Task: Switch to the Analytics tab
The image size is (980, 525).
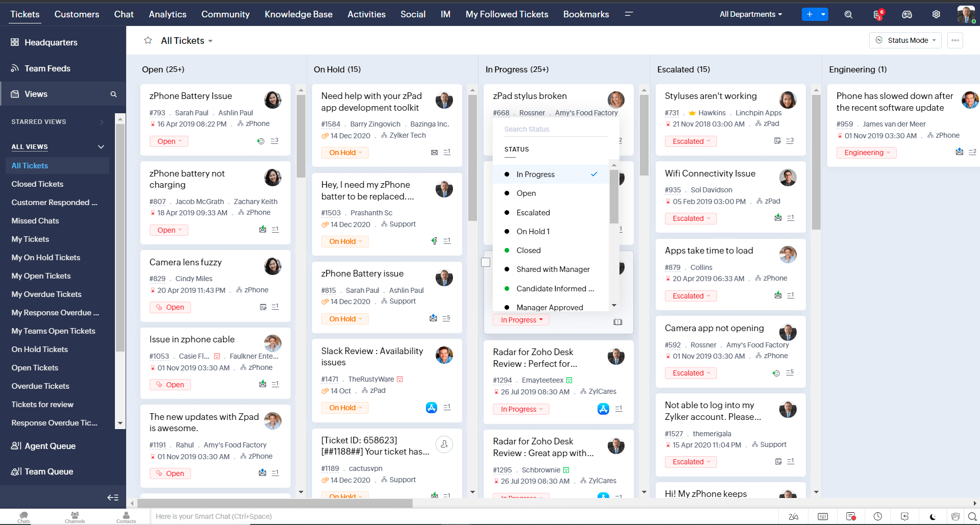Action: (168, 14)
